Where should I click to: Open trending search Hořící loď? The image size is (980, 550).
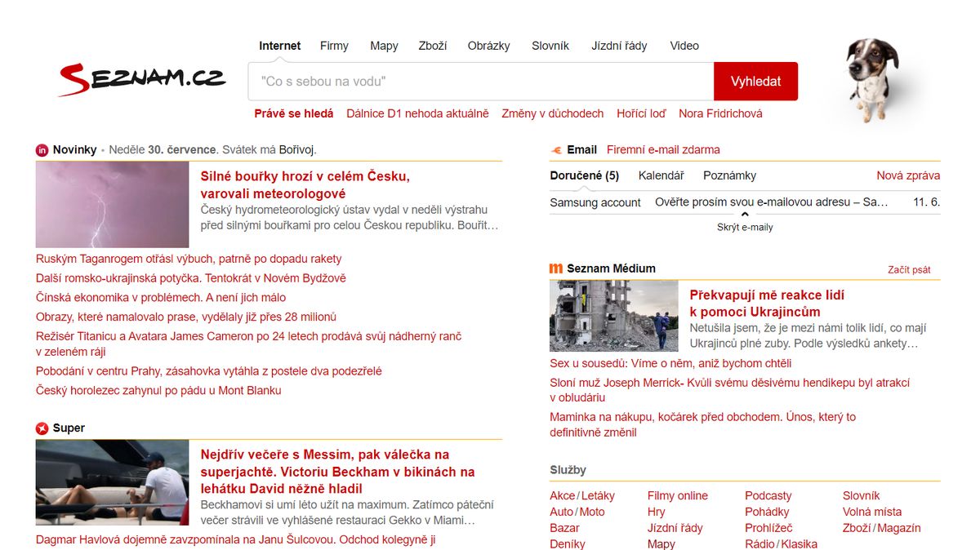[x=641, y=113]
